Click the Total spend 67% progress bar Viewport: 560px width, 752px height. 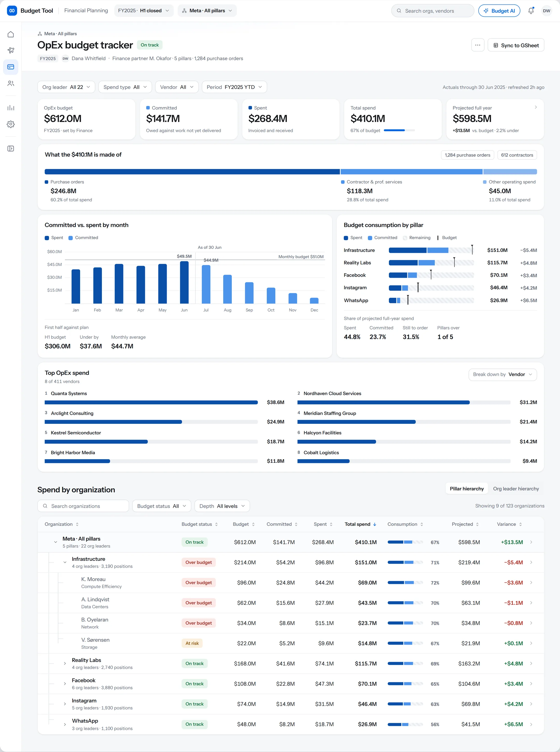tap(399, 130)
